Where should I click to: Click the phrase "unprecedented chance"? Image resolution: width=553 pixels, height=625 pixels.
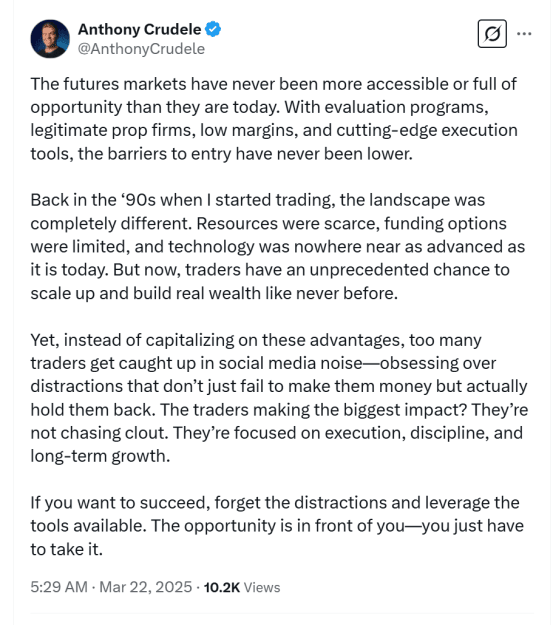pyautogui.click(x=399, y=270)
